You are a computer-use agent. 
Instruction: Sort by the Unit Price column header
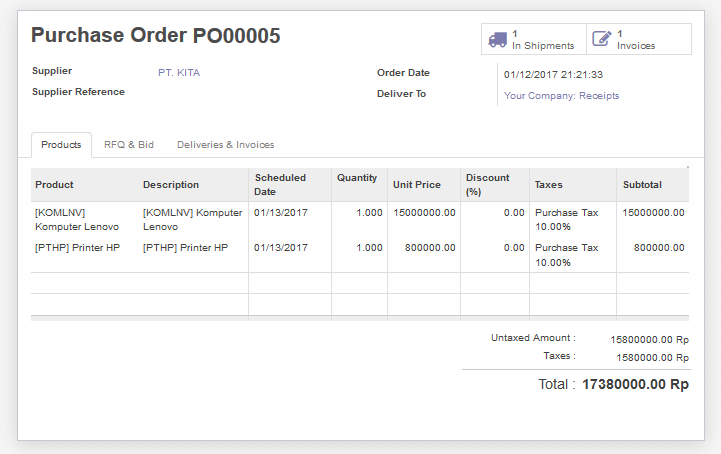pos(417,185)
